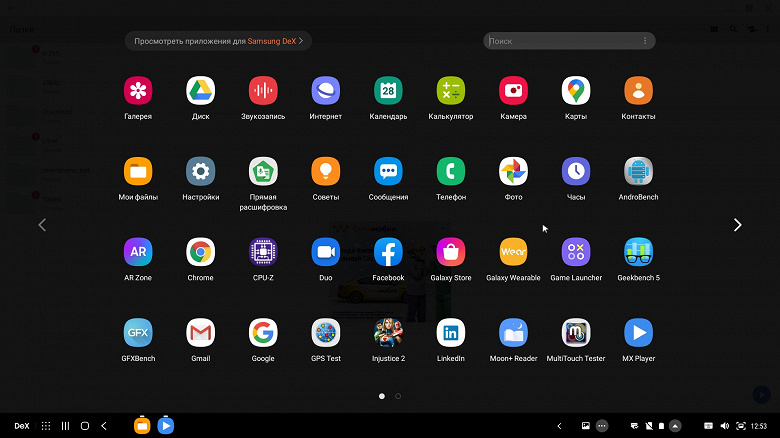Select the first page indicator dot
Image resolution: width=780 pixels, height=438 pixels.
(x=382, y=396)
